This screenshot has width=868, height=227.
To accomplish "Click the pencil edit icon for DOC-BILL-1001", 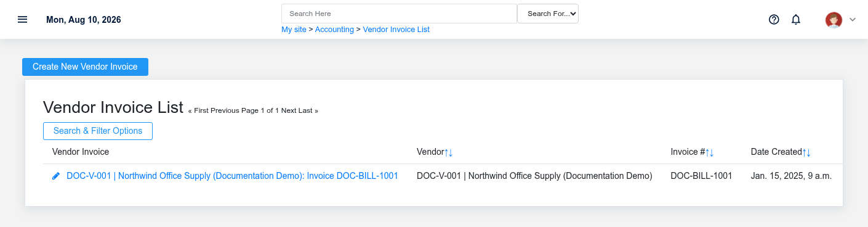I will [56, 176].
